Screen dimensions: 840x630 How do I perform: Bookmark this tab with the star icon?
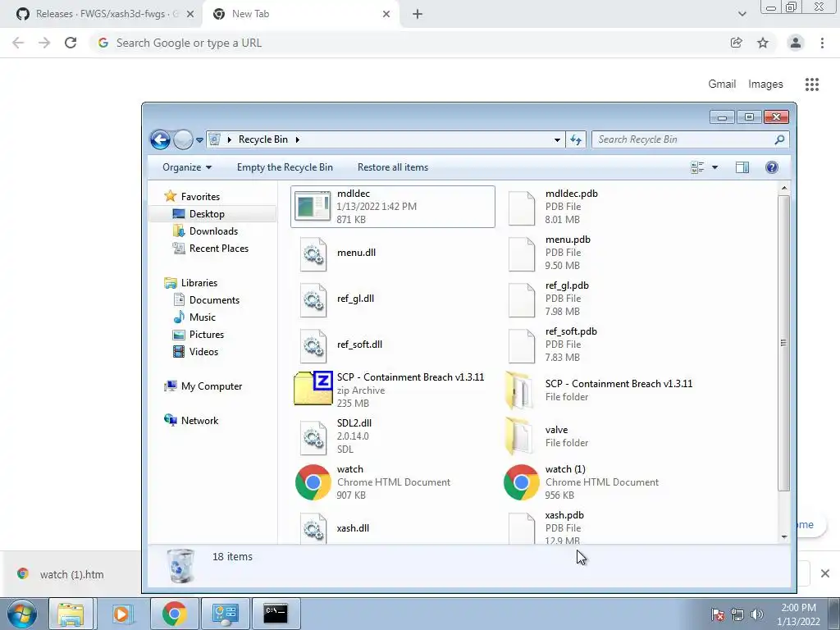(x=763, y=43)
